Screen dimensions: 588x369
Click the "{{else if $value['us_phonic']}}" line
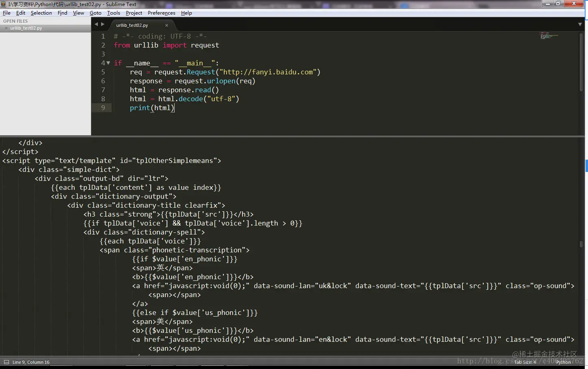click(195, 313)
